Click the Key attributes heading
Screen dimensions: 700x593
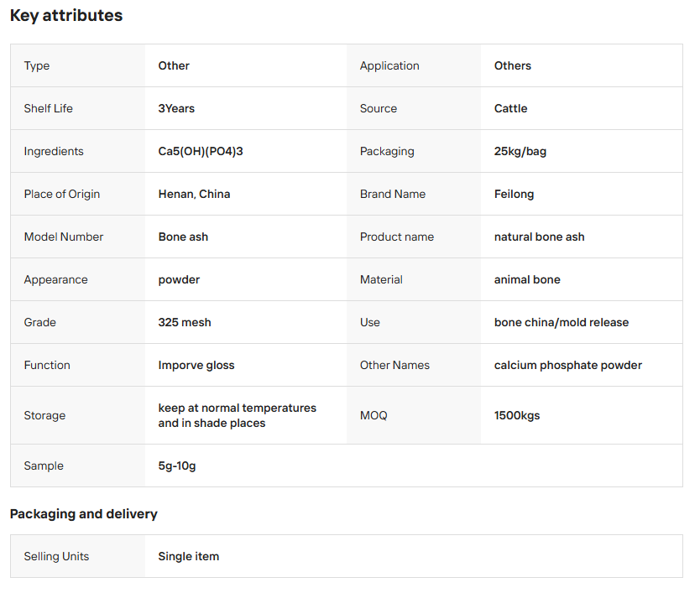(66, 16)
